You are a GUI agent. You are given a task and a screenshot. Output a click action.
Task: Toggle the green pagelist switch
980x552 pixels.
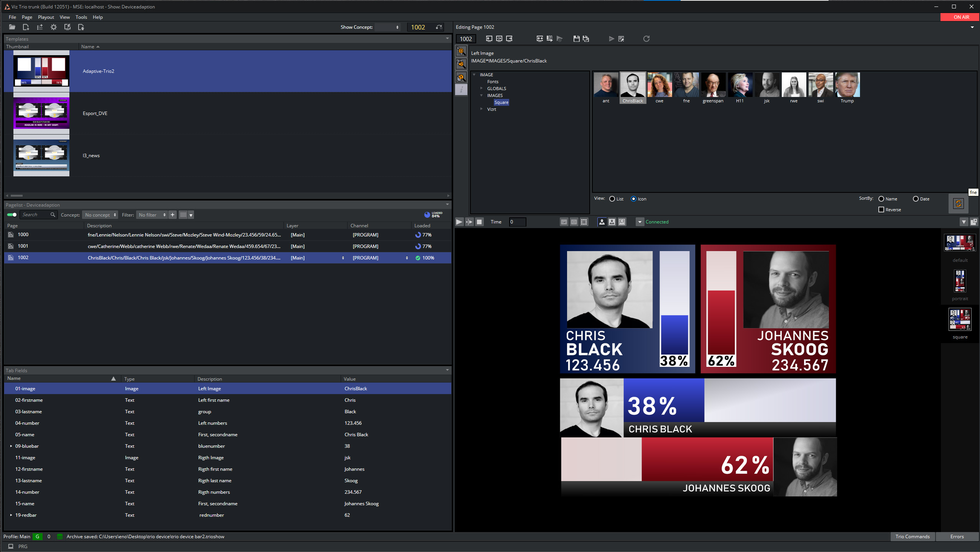point(12,215)
